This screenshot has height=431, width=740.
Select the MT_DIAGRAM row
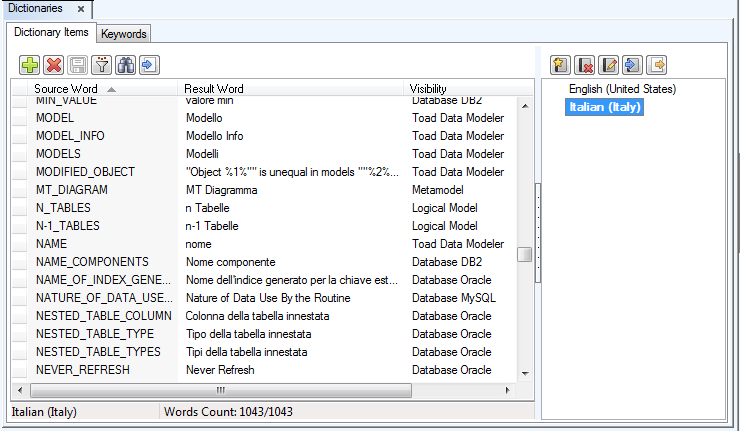point(71,190)
